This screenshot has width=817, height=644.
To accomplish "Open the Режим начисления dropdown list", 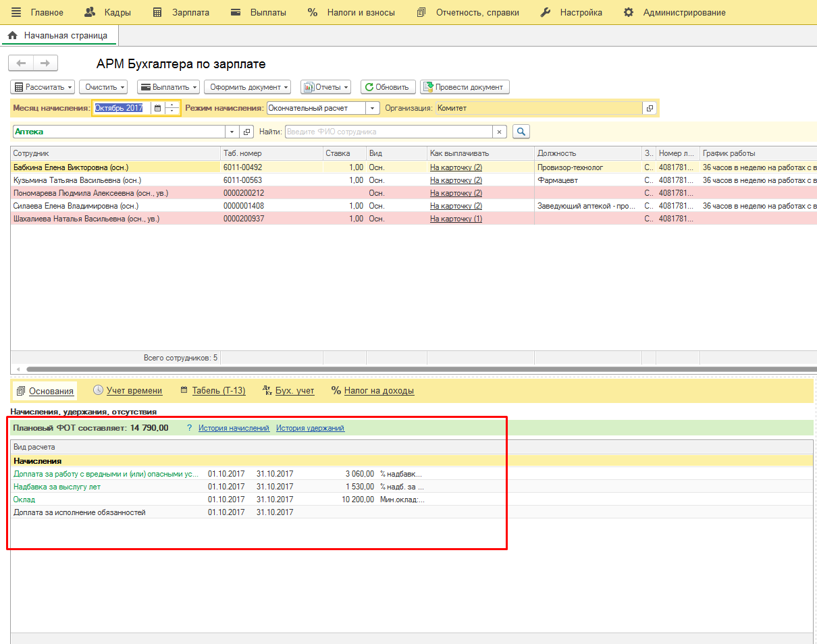I will coord(373,108).
